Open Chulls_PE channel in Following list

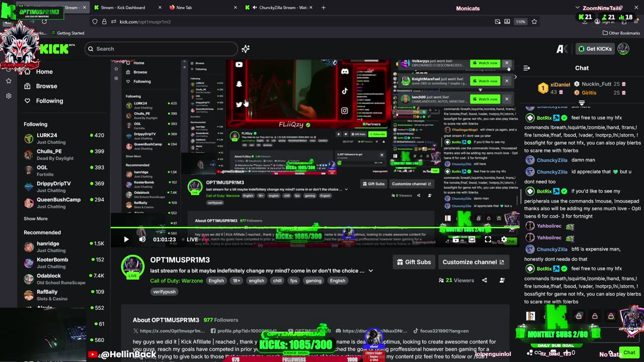[64, 154]
